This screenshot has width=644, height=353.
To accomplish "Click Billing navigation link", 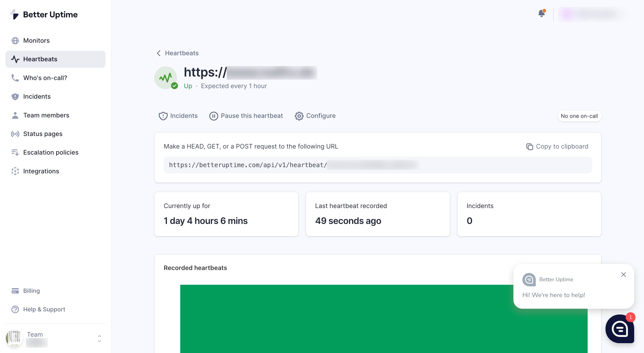I will click(x=31, y=290).
